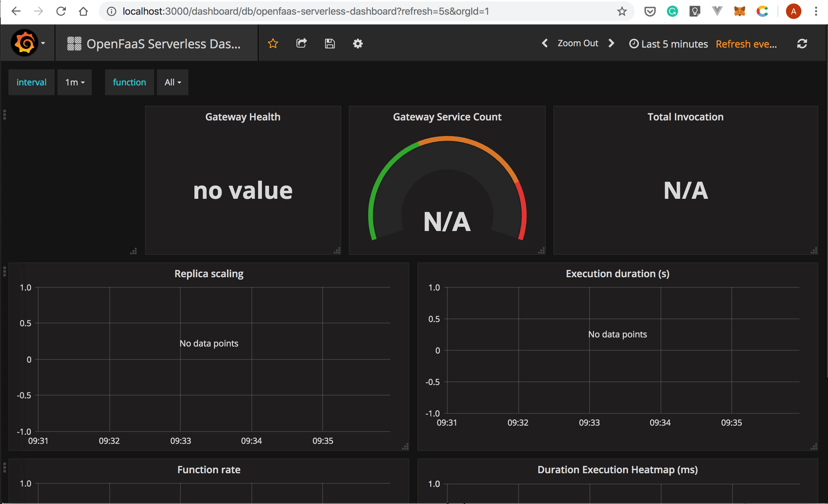Click the browser Forward arrow

pos(39,12)
